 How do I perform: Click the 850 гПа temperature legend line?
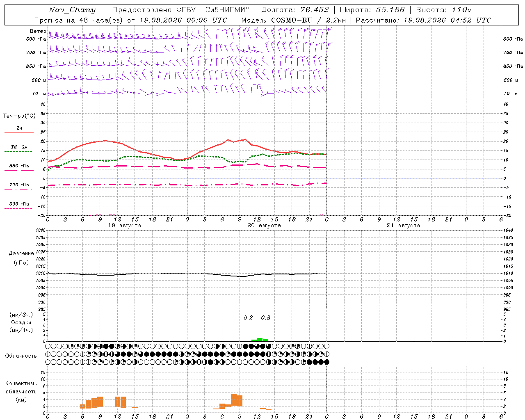(19, 170)
